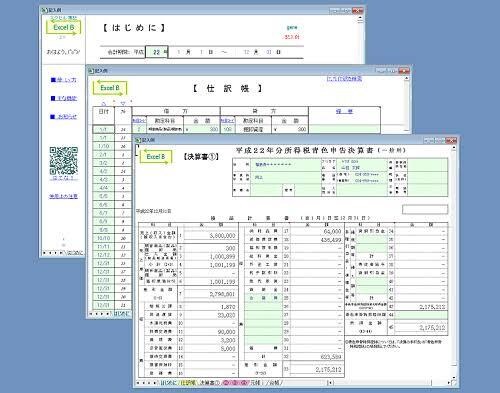
Task: Click the vertical scrollbar up arrow in 仕訳帳 window
Action: click(407, 78)
